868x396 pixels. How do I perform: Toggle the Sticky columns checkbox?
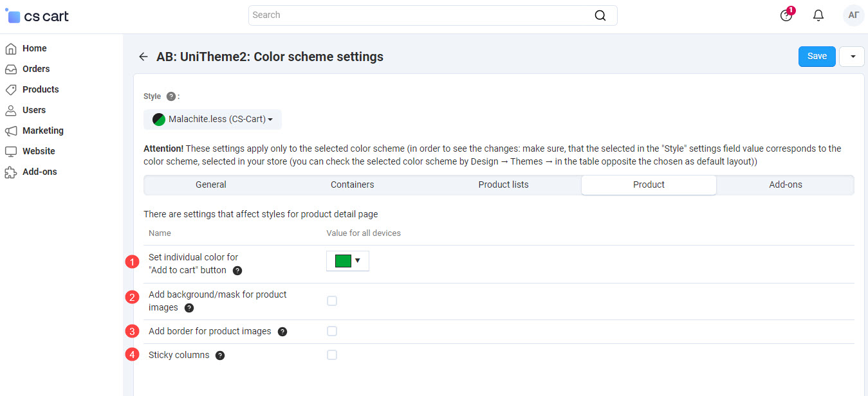(x=332, y=355)
